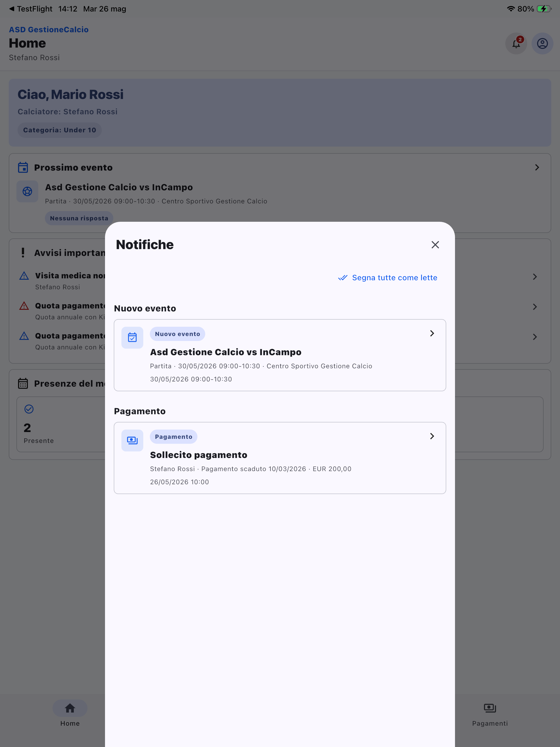Click the red warning icon for Quota pagamento
The height and width of the screenshot is (747, 560).
tap(24, 306)
